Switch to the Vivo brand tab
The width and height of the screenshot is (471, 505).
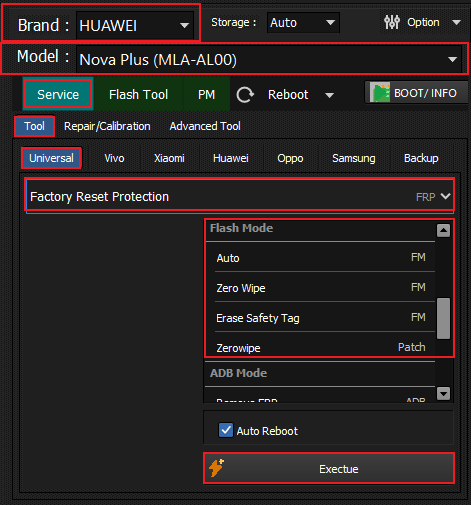pos(114,158)
